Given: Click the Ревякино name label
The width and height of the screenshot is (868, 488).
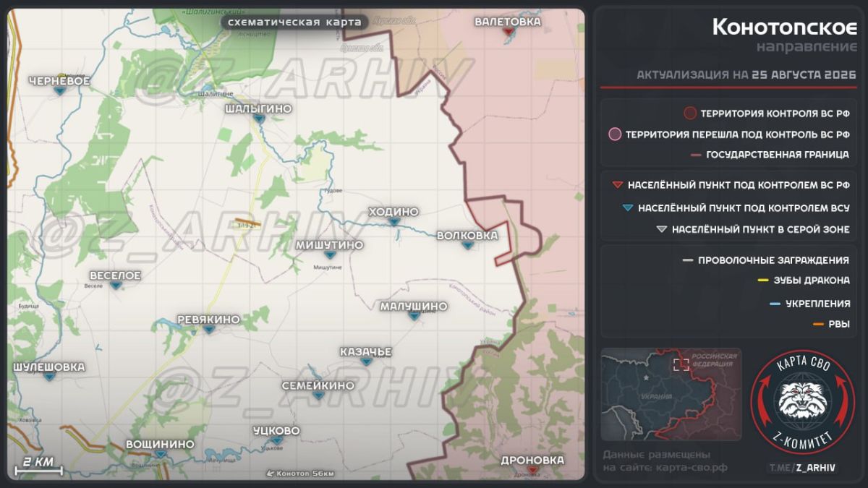Looking at the screenshot, I should click(x=209, y=320).
